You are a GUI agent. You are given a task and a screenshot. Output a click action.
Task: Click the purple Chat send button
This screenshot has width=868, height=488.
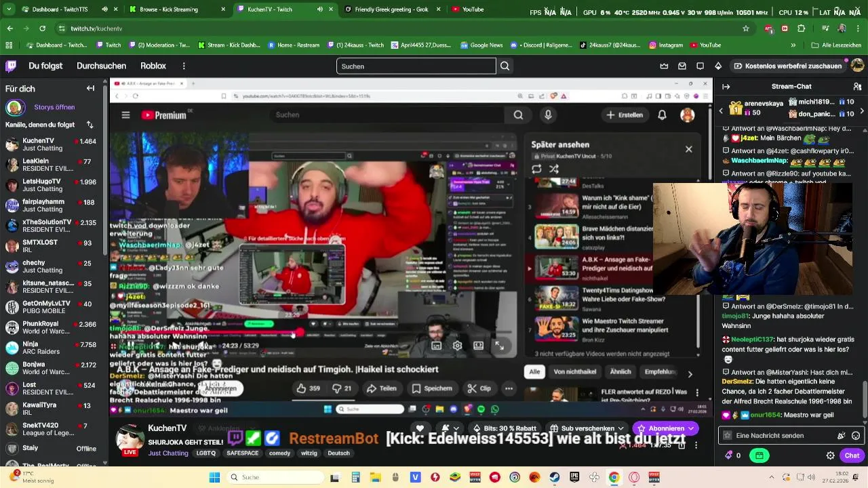pos(852,455)
